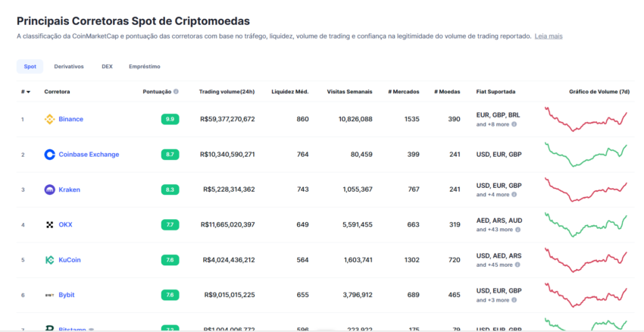This screenshot has width=644, height=332.
Task: Click OKX 7d volume chart
Action: (x=586, y=225)
